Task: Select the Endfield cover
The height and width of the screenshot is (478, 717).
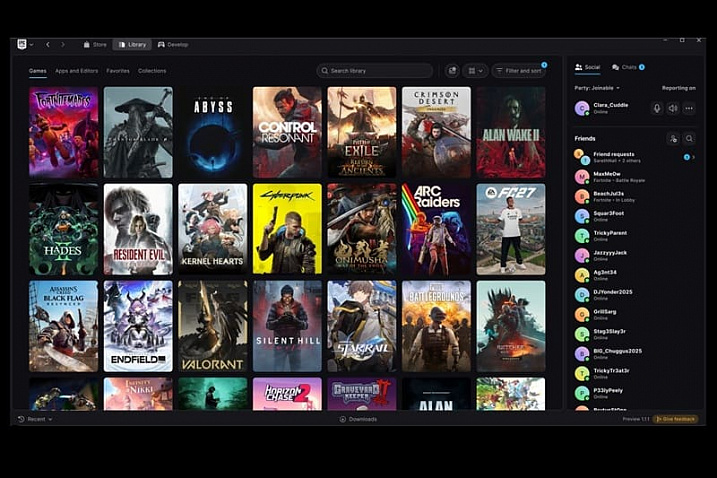Action: point(138,326)
